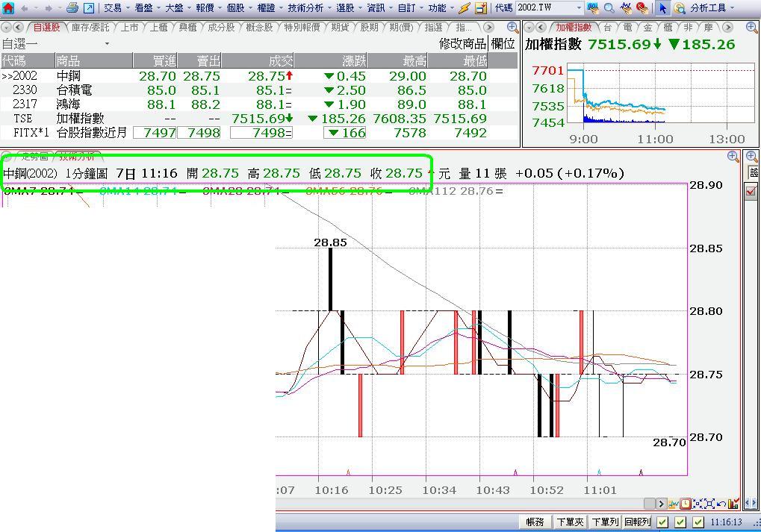Click the 下單夾 button

pos(569,522)
